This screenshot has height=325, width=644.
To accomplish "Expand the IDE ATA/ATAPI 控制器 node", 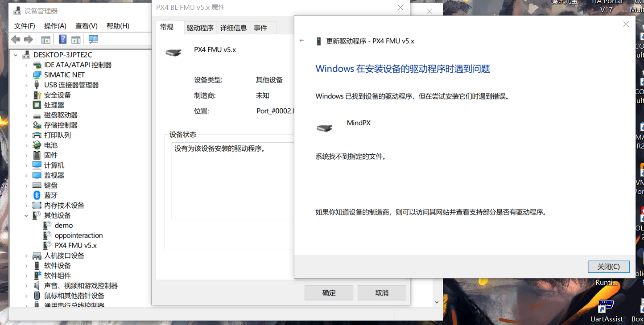I will pos(26,65).
